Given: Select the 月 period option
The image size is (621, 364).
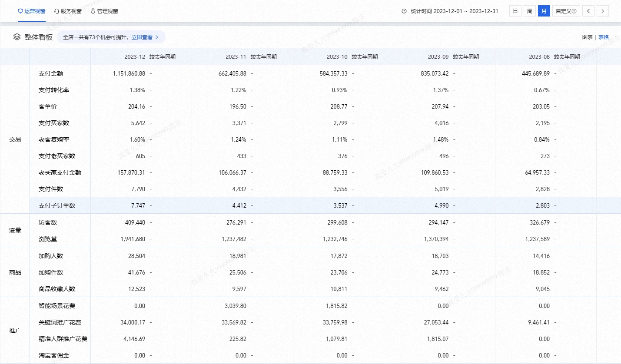Looking at the screenshot, I should click(x=544, y=11).
